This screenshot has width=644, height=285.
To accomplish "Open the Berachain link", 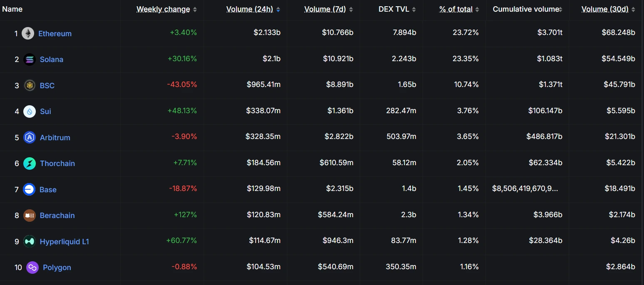I will [x=57, y=216].
